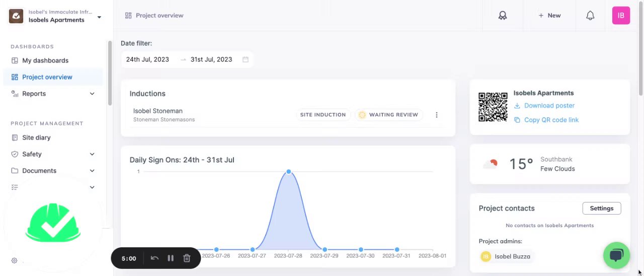Expand the Reports menu
Image resolution: width=644 pixels, height=276 pixels.
[x=92, y=94]
